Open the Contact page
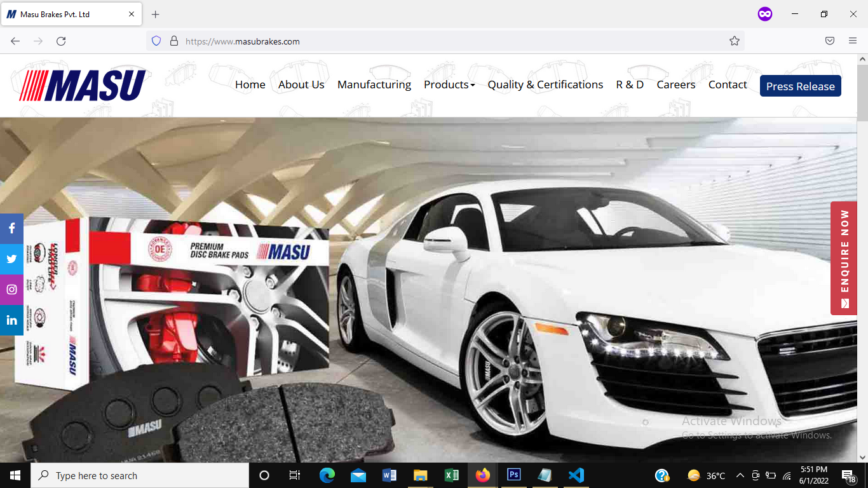 (728, 85)
